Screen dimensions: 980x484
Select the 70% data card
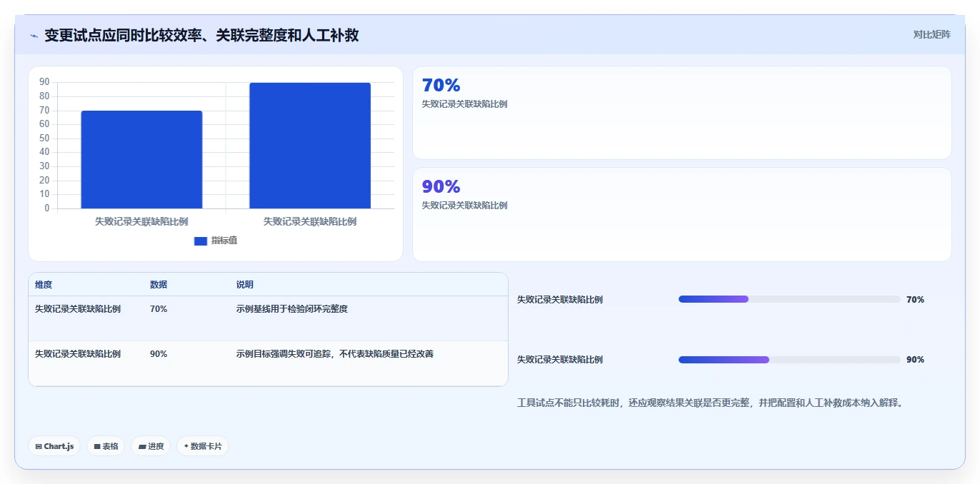pyautogui.click(x=682, y=113)
